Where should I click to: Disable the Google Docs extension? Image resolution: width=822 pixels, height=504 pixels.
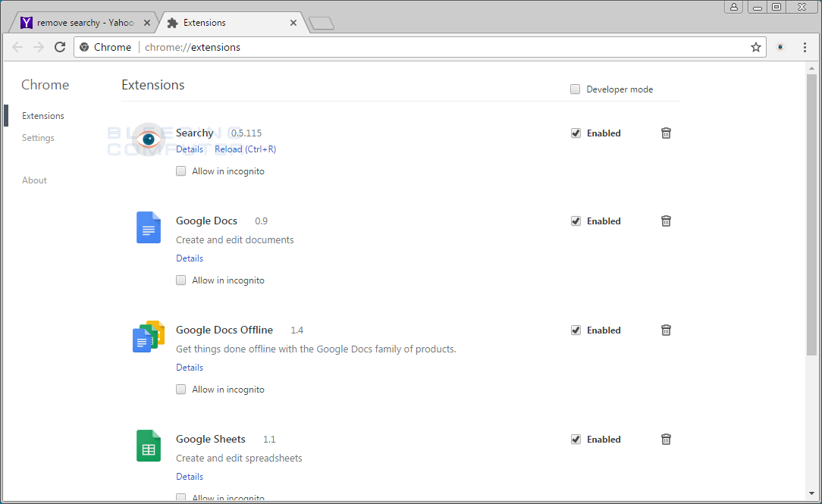[x=576, y=221]
